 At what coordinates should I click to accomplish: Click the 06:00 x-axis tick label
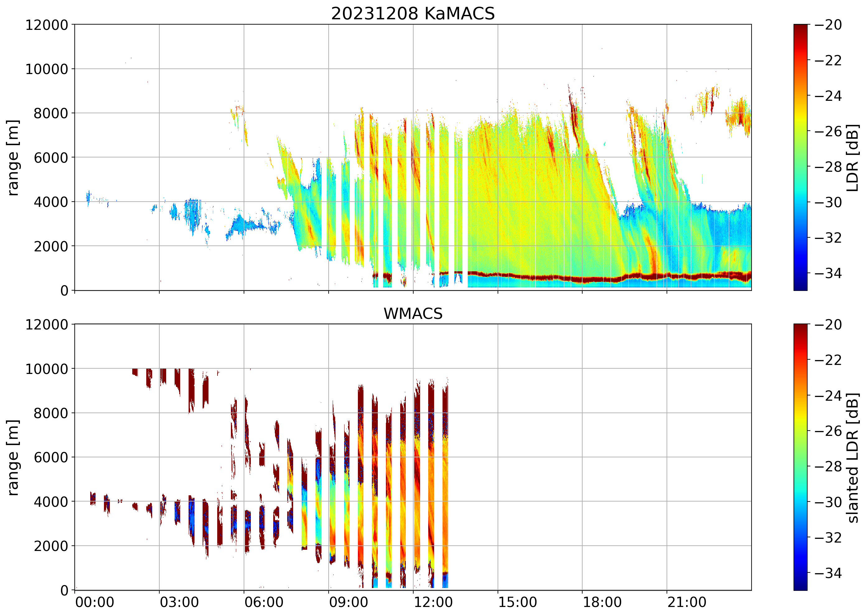tap(264, 602)
